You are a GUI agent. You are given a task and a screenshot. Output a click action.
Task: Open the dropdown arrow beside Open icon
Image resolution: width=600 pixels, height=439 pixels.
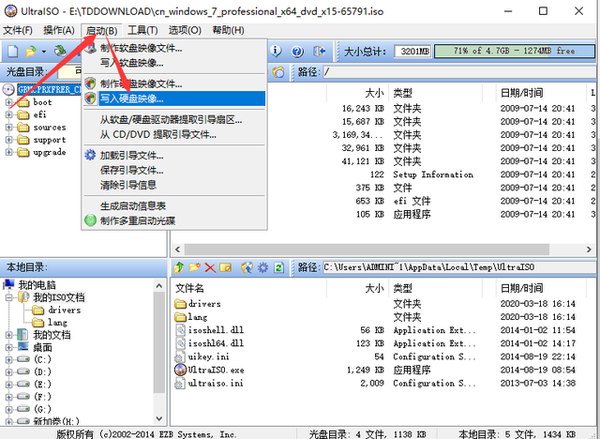(x=44, y=51)
